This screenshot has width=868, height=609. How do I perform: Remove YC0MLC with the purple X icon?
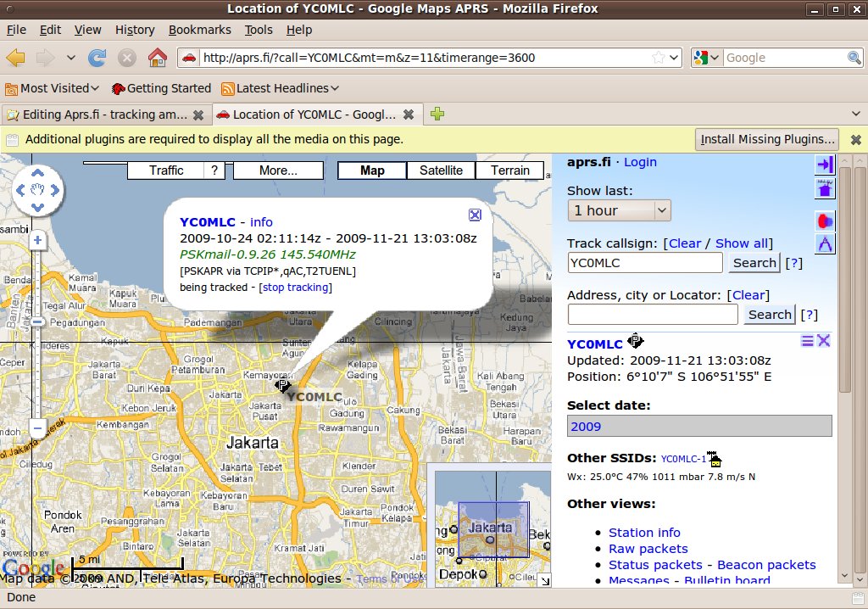(x=823, y=341)
